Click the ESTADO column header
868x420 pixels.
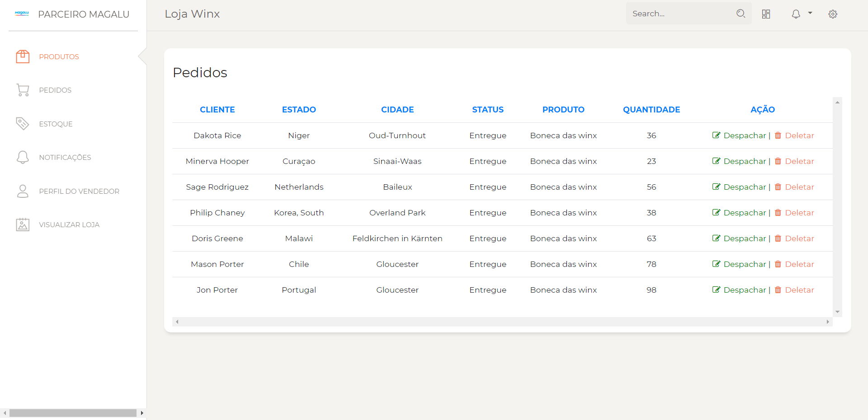299,110
